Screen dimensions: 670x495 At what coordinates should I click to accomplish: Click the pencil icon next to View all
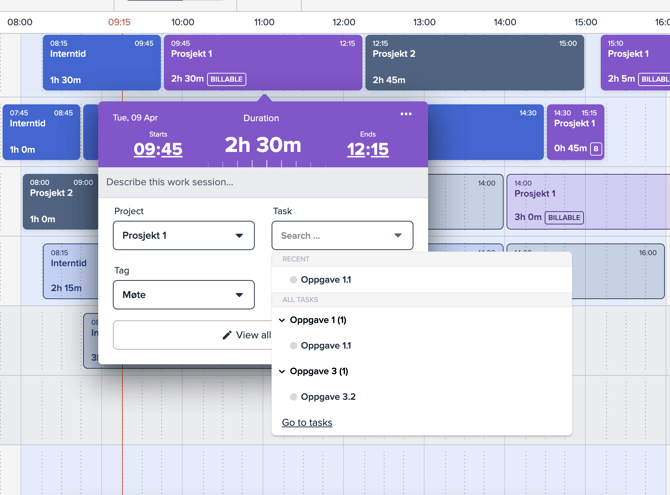click(227, 335)
